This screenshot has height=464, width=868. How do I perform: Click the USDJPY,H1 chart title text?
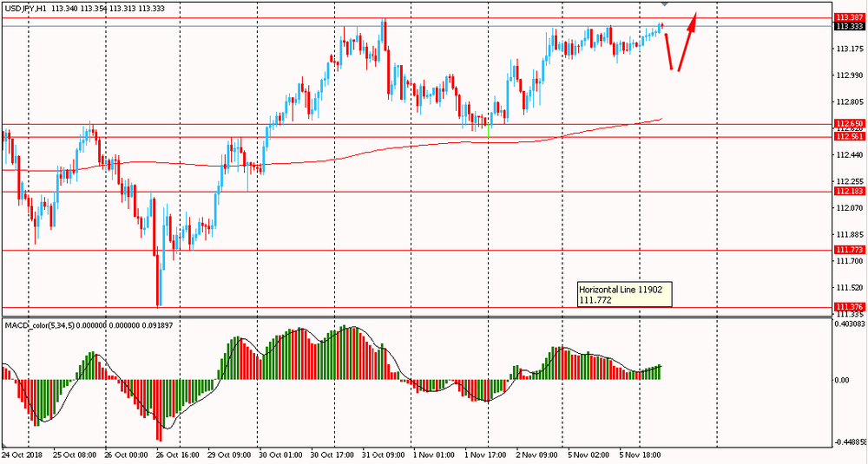(x=23, y=9)
